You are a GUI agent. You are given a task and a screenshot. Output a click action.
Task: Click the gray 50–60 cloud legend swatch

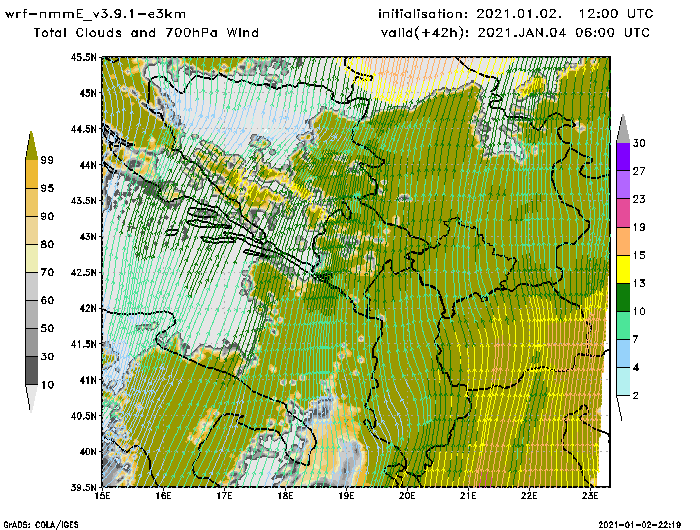point(32,315)
